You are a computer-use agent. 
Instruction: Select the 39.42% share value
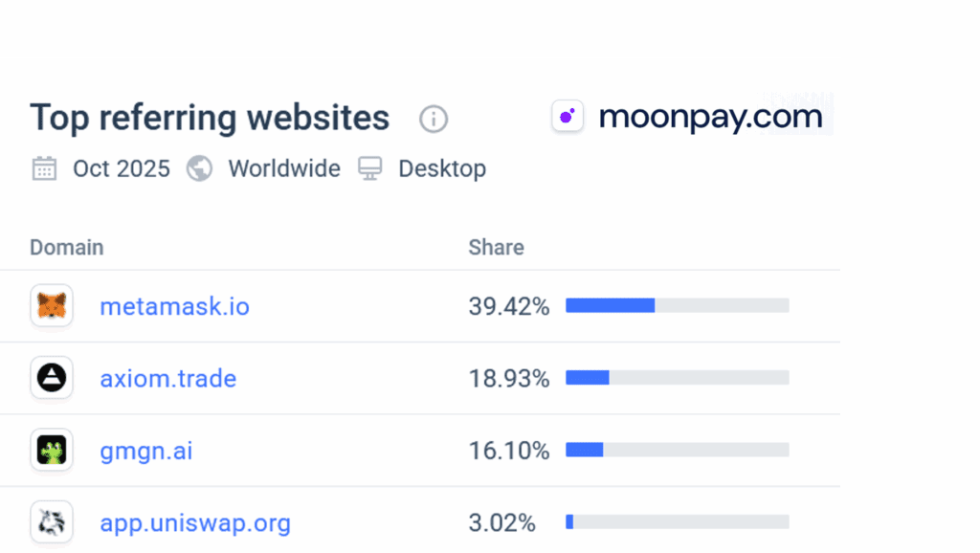(x=509, y=306)
